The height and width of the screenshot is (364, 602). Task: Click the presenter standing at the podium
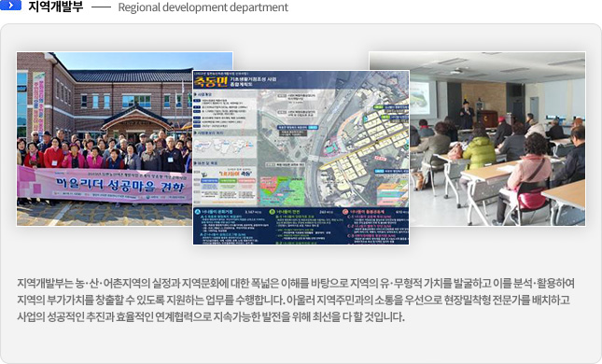tap(467, 115)
